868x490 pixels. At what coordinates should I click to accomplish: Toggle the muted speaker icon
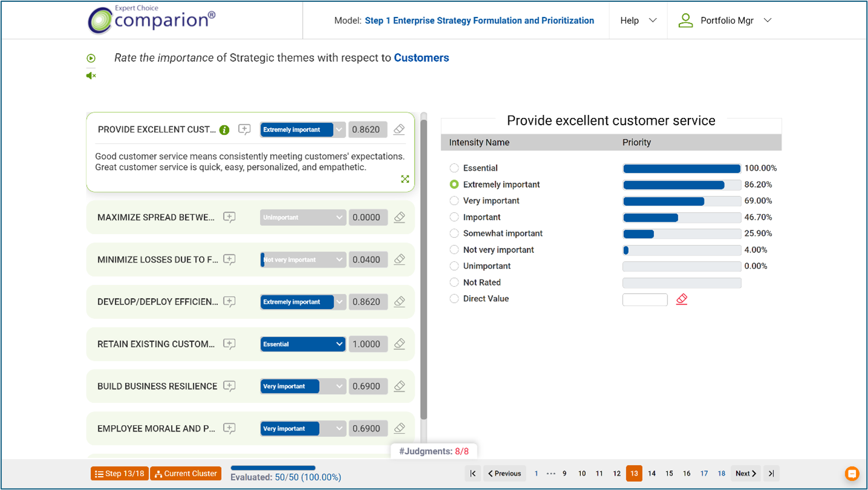point(91,76)
